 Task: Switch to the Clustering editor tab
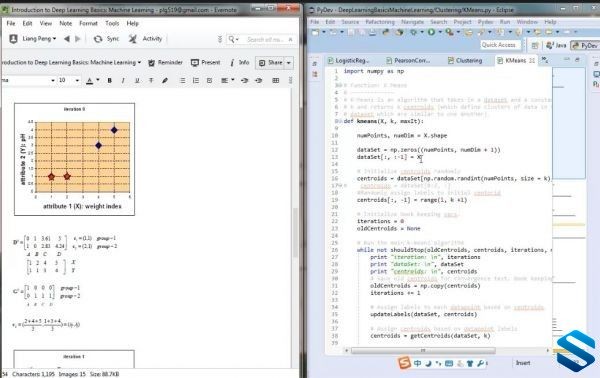(x=465, y=60)
